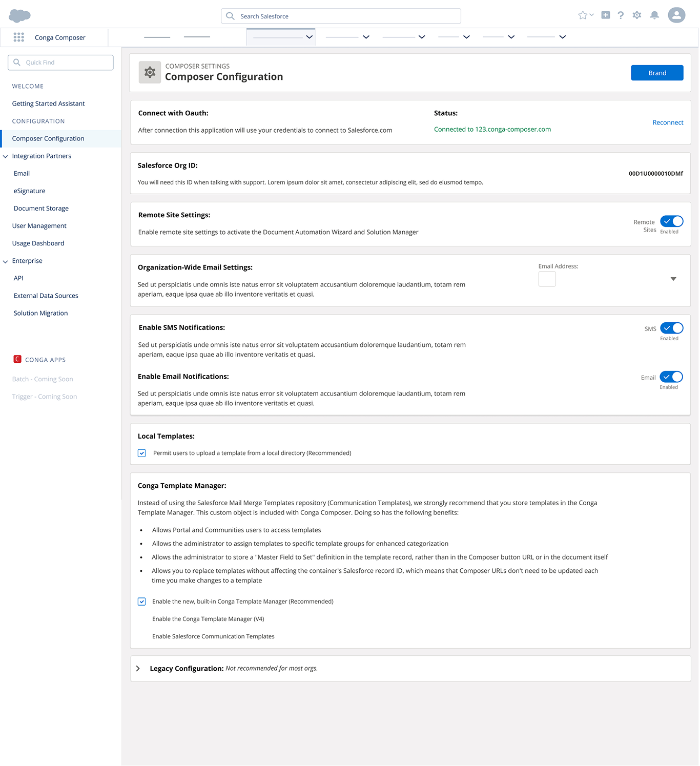Screen dimensions: 700x766
Task: Open the selected nav tab dropdown chevron
Action: coord(309,37)
